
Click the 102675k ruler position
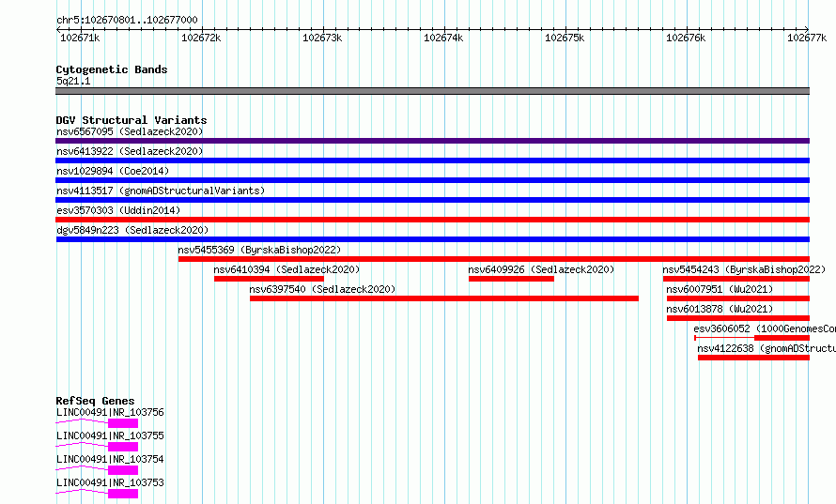565,38
